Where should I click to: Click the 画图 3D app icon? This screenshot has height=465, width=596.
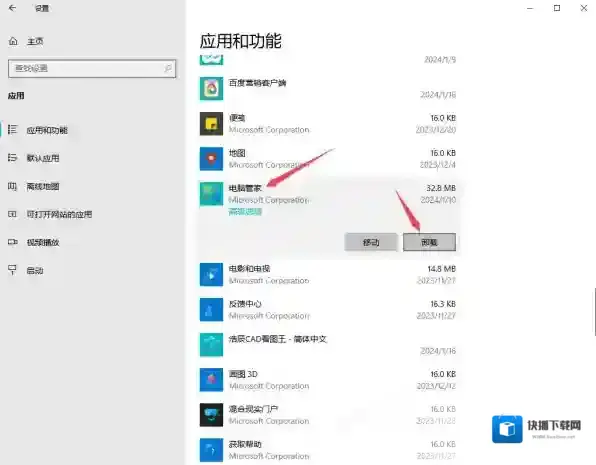pyautogui.click(x=211, y=380)
